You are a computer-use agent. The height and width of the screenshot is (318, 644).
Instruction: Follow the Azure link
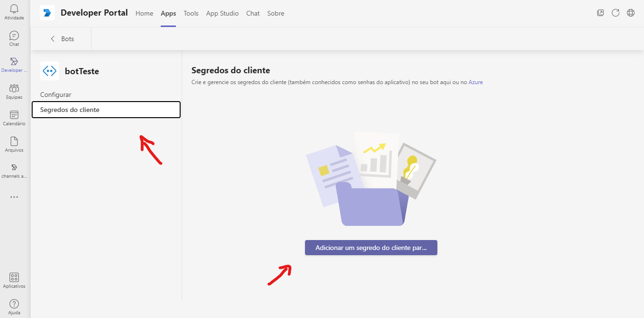coord(476,82)
